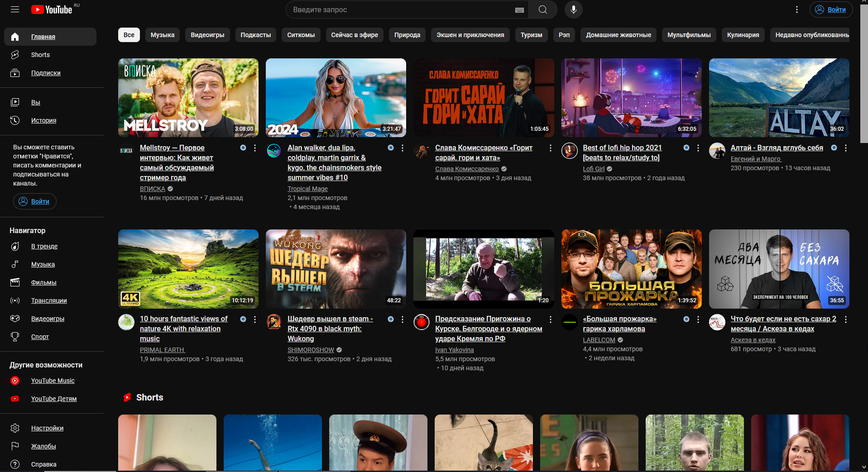Open the Главная sidebar item
The image size is (868, 472).
coord(50,37)
